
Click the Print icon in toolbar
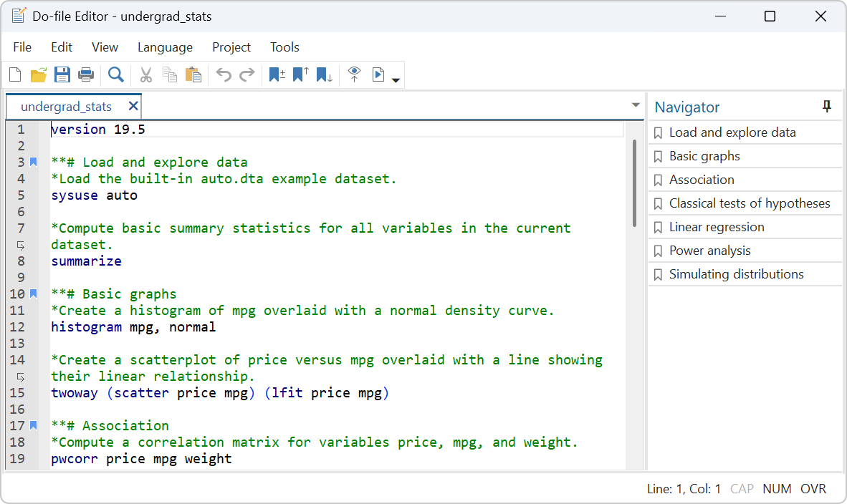coord(86,74)
